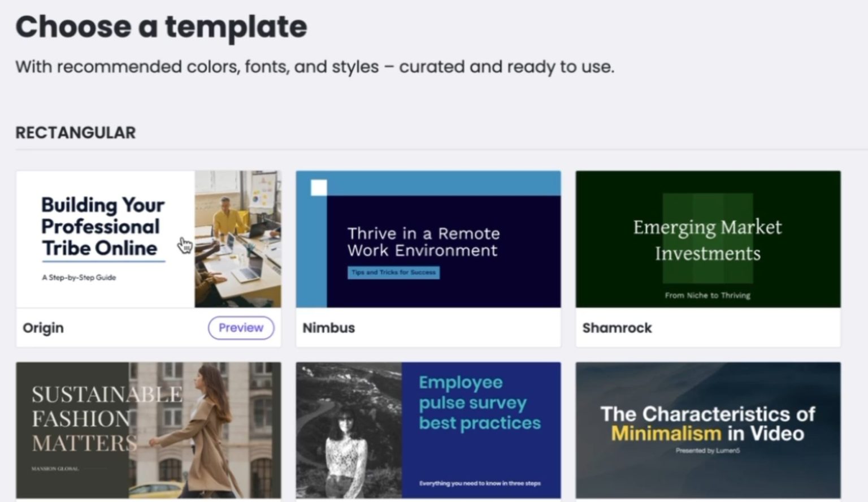Click the Choose a template heading
The image size is (868, 502).
tap(161, 27)
